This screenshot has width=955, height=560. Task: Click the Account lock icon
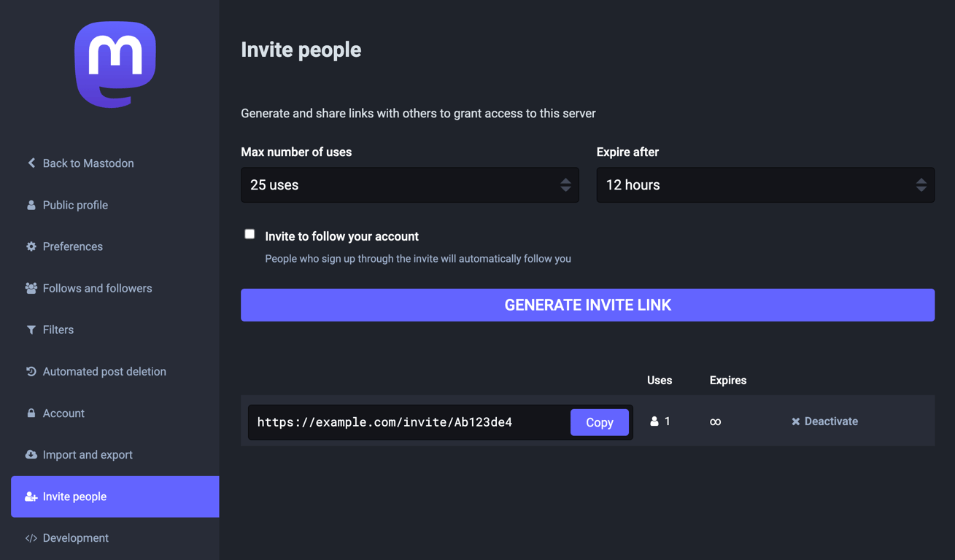click(x=30, y=413)
